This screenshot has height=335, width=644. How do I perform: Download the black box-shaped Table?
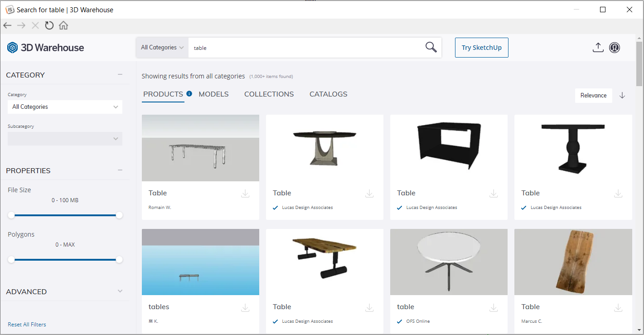[x=494, y=194]
